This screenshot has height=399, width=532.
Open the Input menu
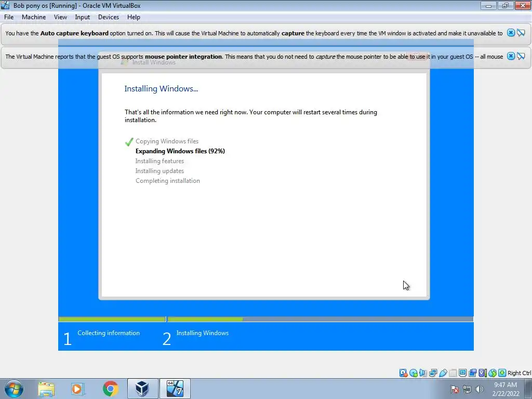(x=83, y=17)
